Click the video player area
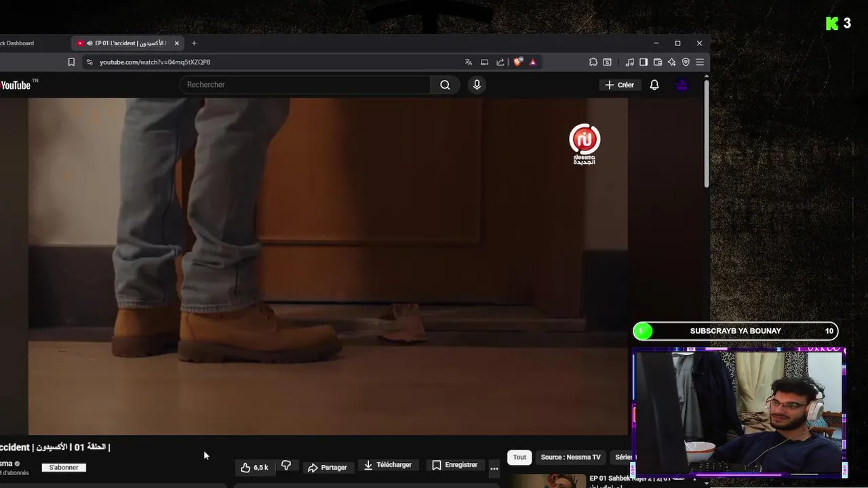The image size is (868, 488). click(328, 266)
